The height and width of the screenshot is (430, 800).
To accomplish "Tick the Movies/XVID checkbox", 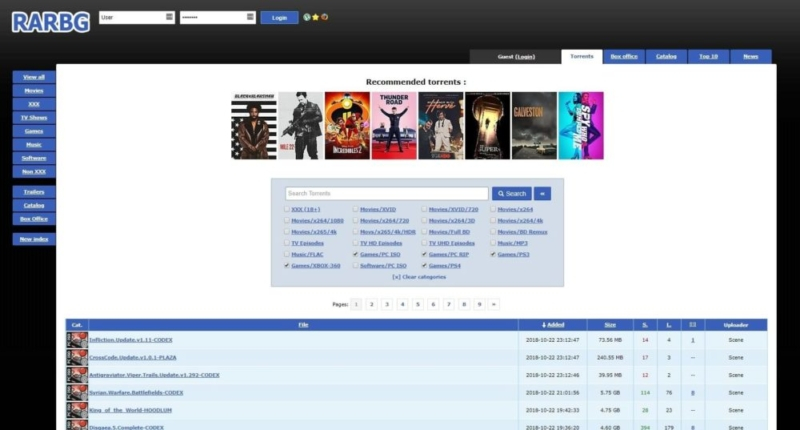I will coord(355,209).
